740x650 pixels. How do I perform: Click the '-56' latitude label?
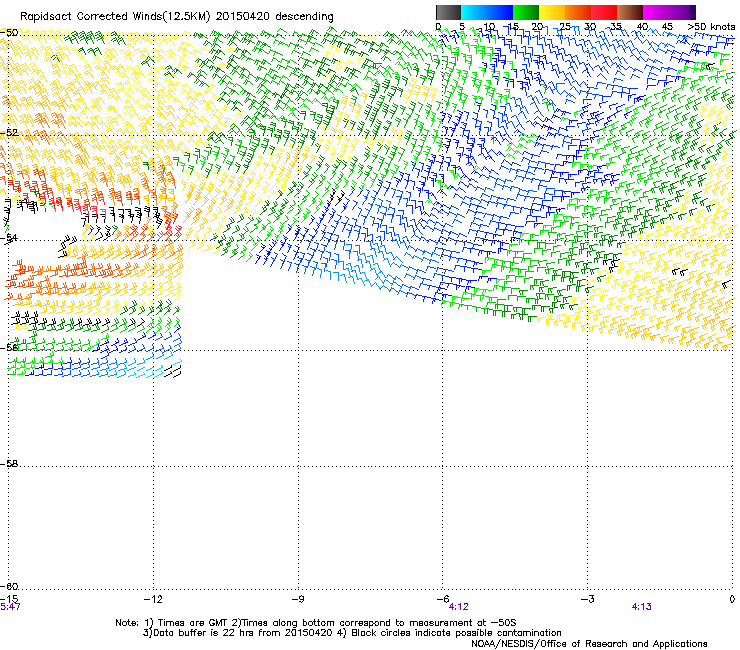(9, 347)
